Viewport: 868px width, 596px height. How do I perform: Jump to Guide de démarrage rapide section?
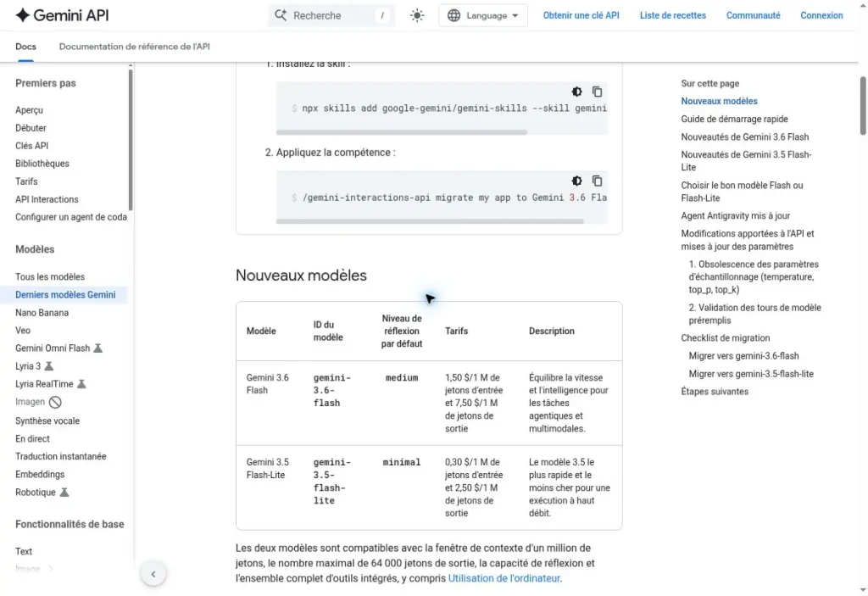[x=734, y=119]
